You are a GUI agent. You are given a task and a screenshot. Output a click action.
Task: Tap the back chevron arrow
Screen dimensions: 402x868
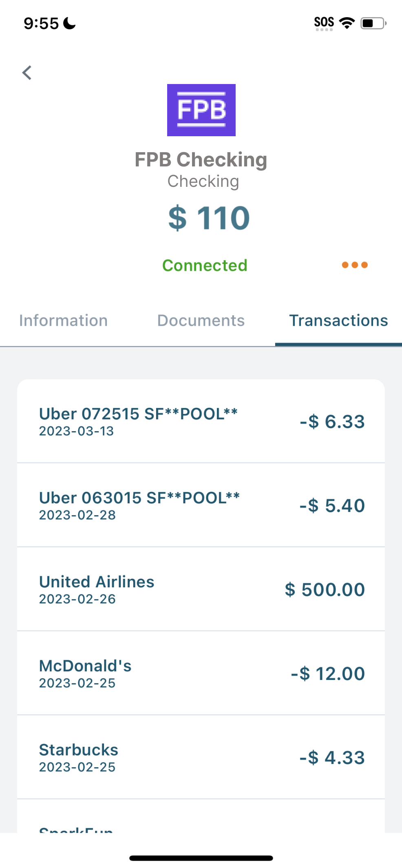(27, 73)
